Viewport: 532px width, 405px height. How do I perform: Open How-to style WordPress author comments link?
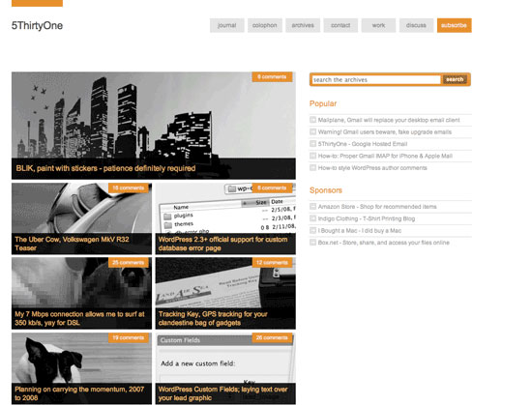372,168
